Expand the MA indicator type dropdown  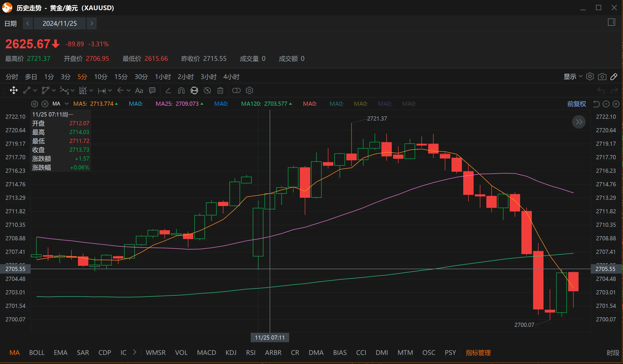[67, 104]
